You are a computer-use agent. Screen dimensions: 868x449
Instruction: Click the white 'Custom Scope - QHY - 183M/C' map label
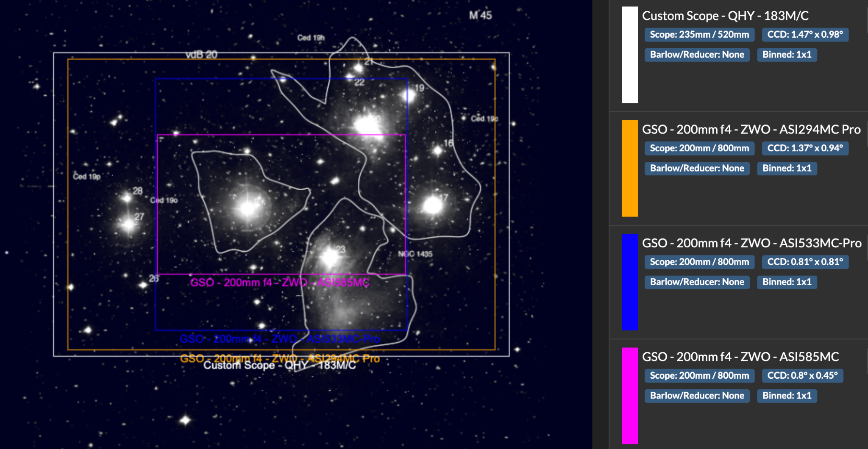click(280, 365)
